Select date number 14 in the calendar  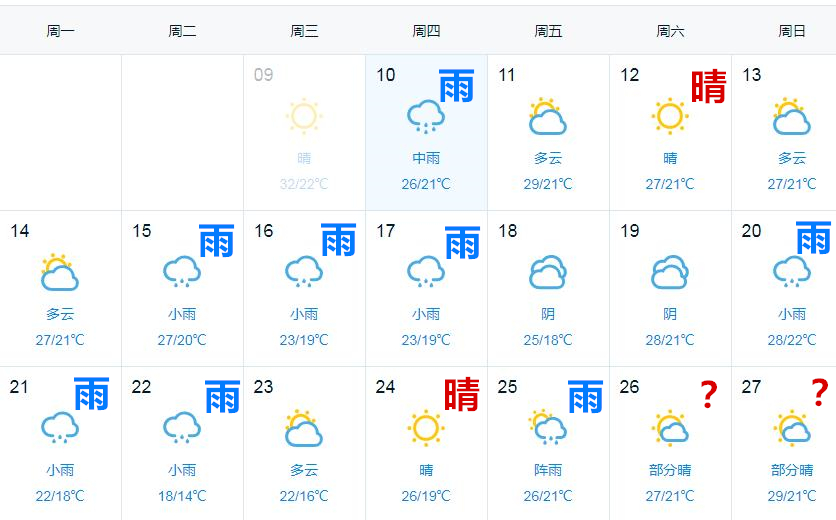pyautogui.click(x=20, y=231)
